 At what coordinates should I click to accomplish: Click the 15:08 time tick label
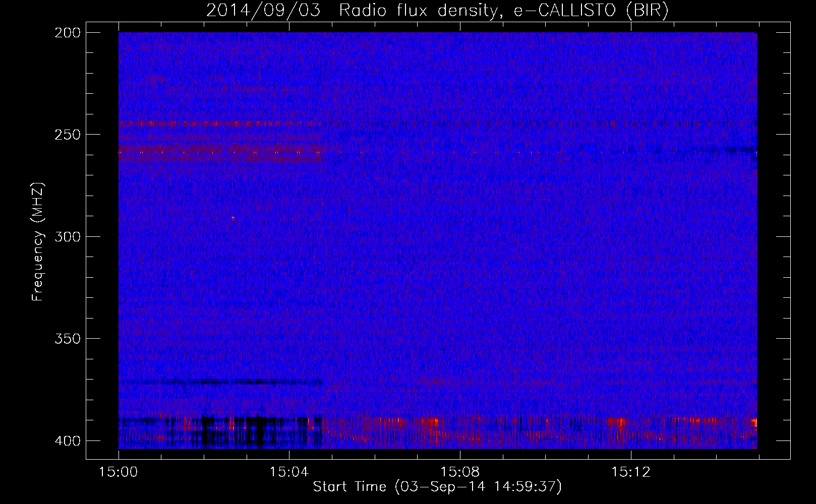point(460,472)
